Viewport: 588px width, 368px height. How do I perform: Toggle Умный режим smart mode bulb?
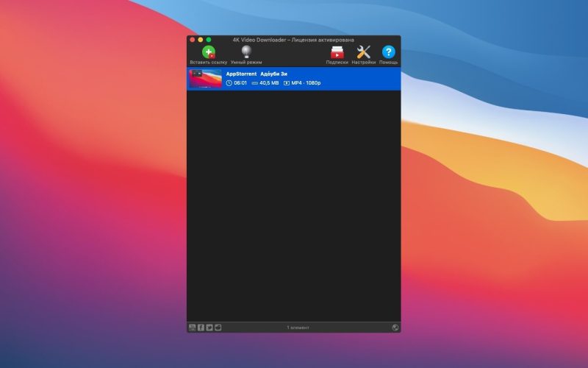[246, 52]
